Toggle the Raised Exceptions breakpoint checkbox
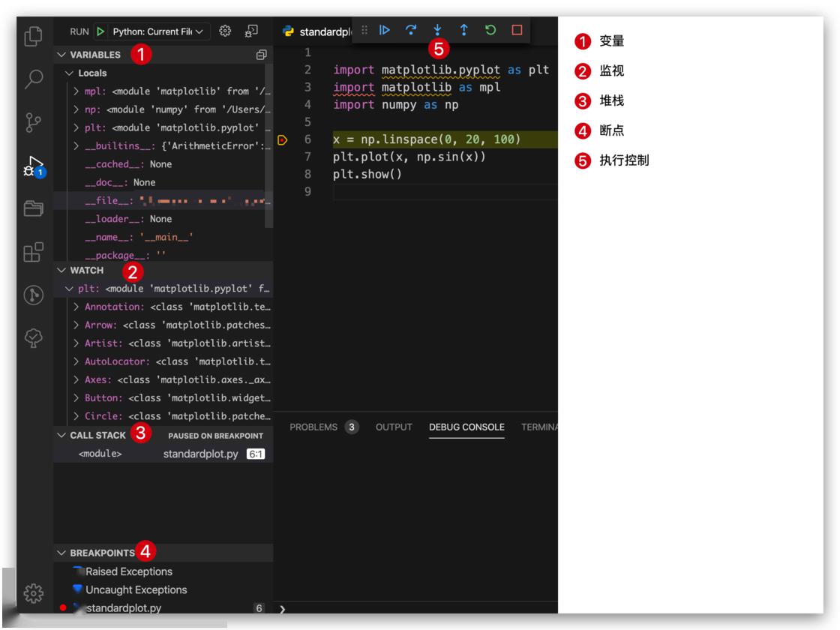The height and width of the screenshot is (630, 840). coord(78,571)
